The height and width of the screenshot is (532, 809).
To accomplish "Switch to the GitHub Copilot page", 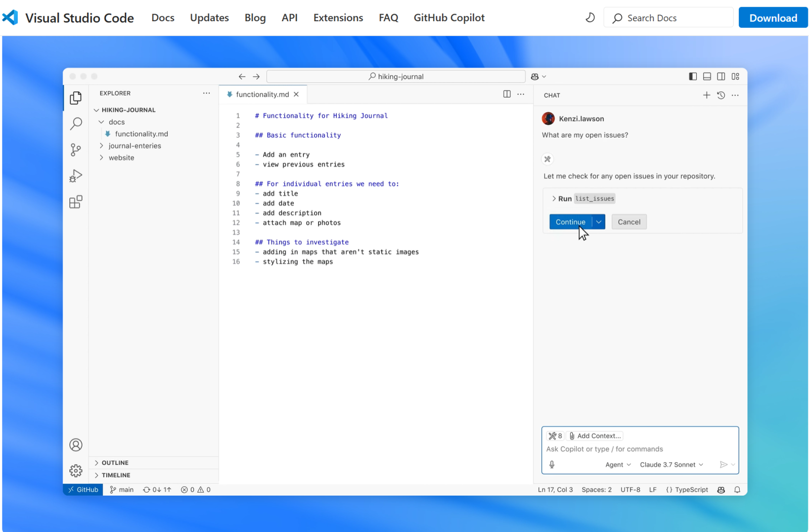I will [x=448, y=17].
